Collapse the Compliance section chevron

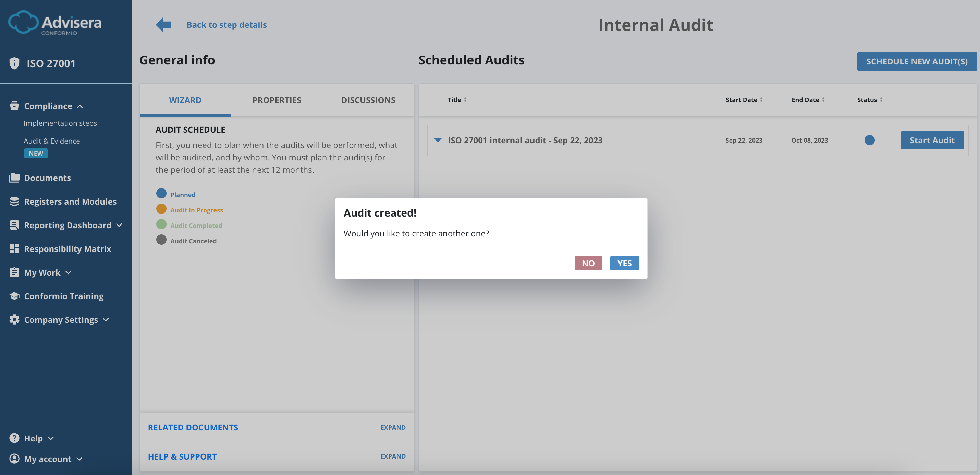[80, 107]
